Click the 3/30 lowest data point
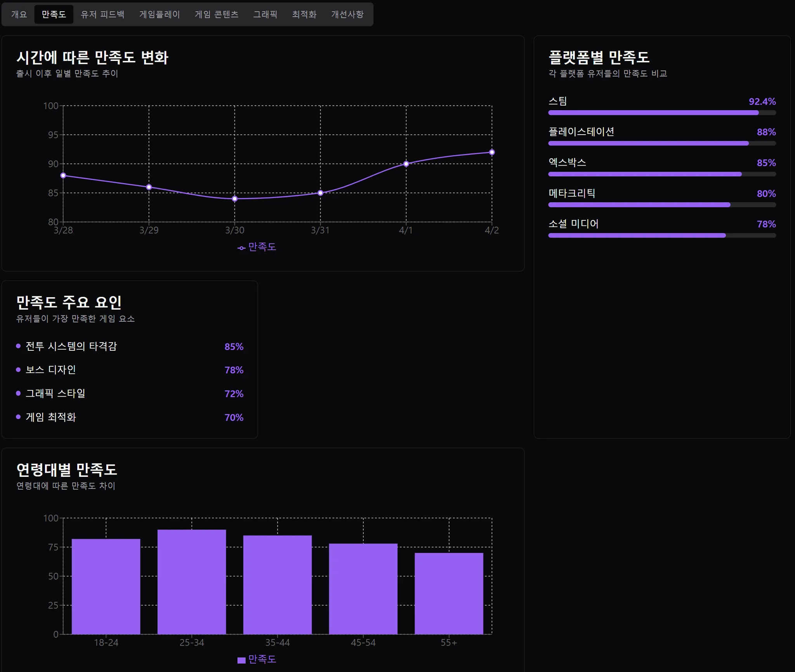795x672 pixels. point(234,199)
